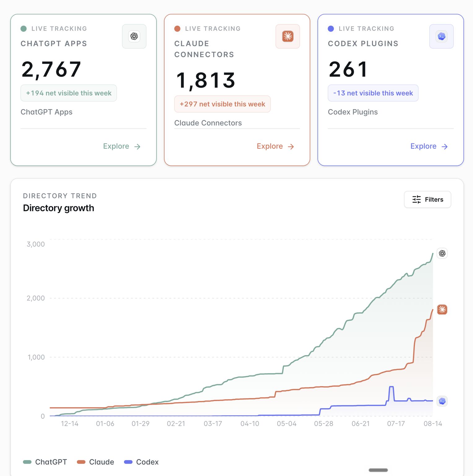The image size is (473, 476).
Task: Click the 03-17 date label on x-axis
Action: coord(213,424)
